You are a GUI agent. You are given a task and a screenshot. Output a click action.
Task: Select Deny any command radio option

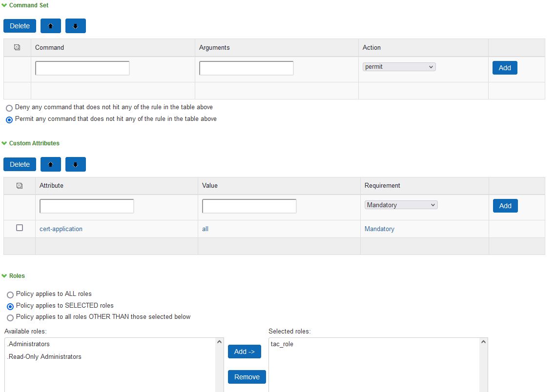[x=9, y=108]
